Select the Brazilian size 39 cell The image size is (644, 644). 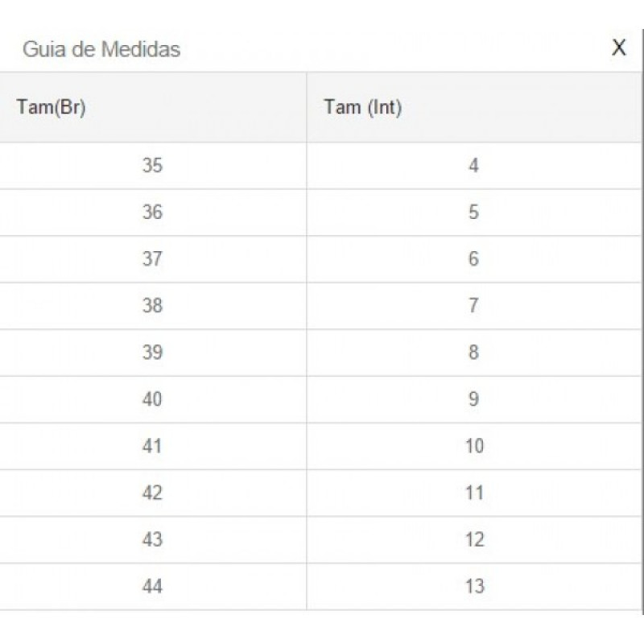tap(152, 353)
